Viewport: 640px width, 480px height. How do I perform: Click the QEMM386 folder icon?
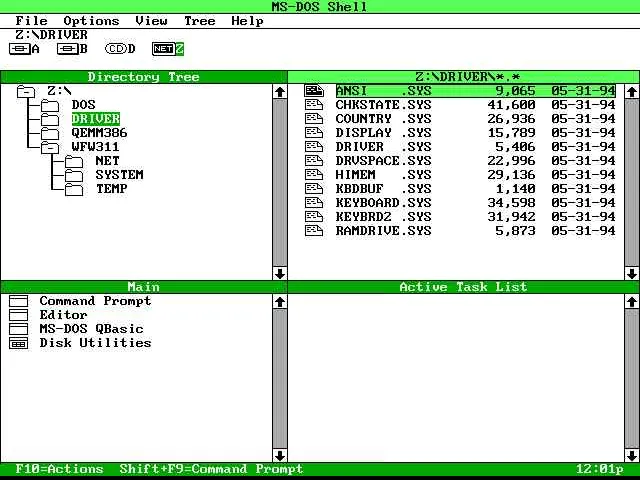pyautogui.click(x=50, y=133)
